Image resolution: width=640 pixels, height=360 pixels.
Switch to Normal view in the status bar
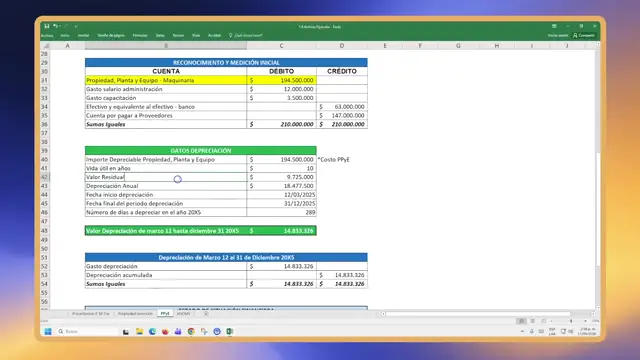[x=521, y=321]
